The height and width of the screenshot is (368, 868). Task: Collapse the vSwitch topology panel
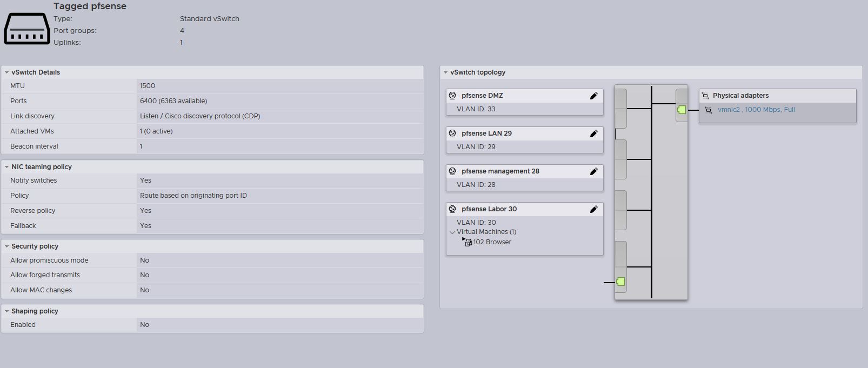point(445,72)
